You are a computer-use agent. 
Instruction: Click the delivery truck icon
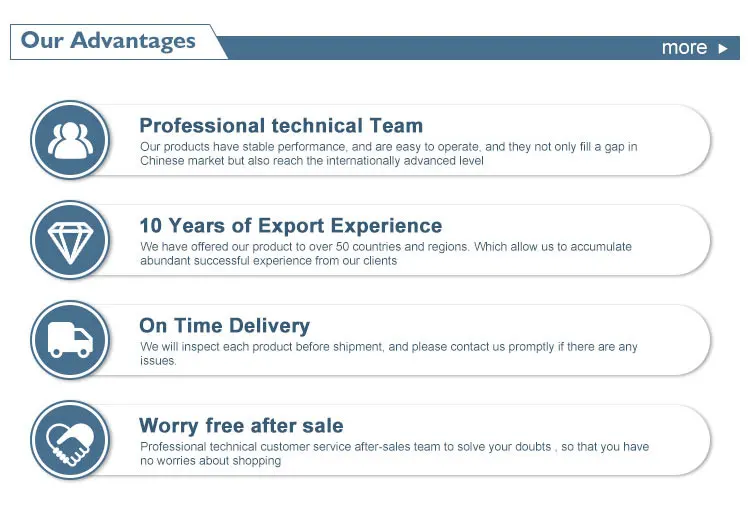pyautogui.click(x=70, y=340)
